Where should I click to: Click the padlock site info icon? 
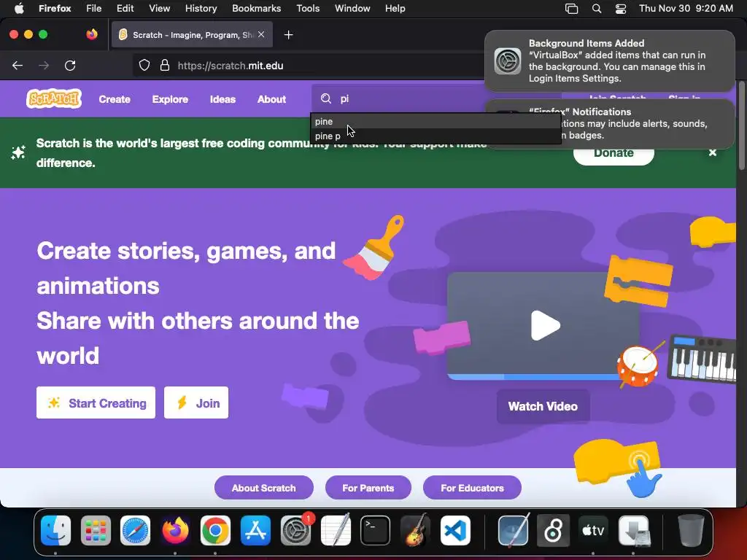click(x=165, y=66)
